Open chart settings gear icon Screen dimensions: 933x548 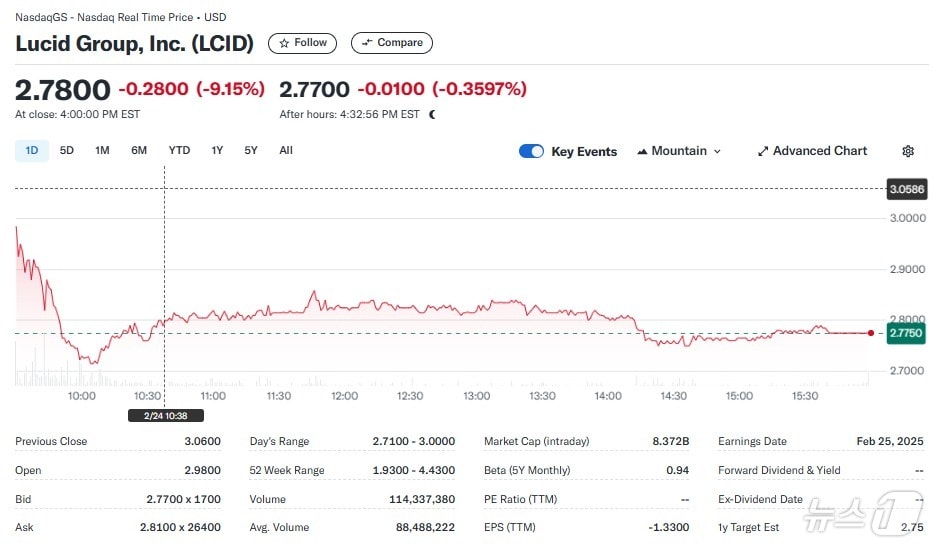pyautogui.click(x=908, y=151)
